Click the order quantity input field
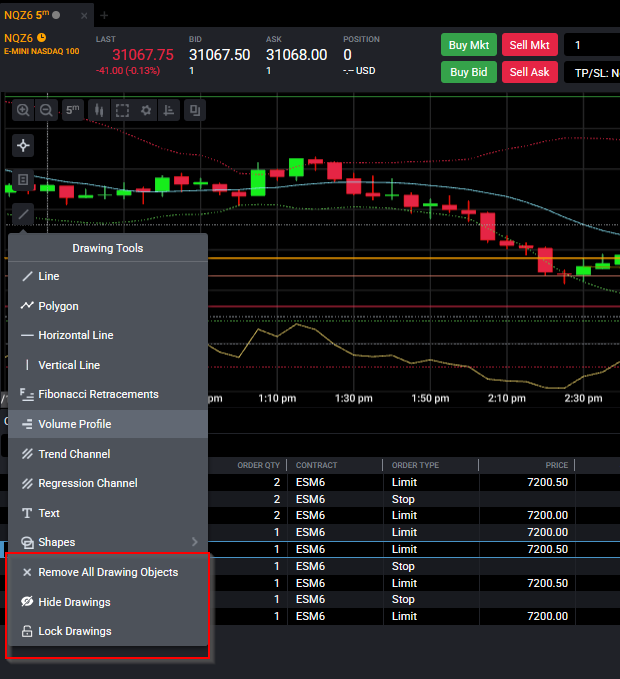620x679 pixels. [x=592, y=45]
